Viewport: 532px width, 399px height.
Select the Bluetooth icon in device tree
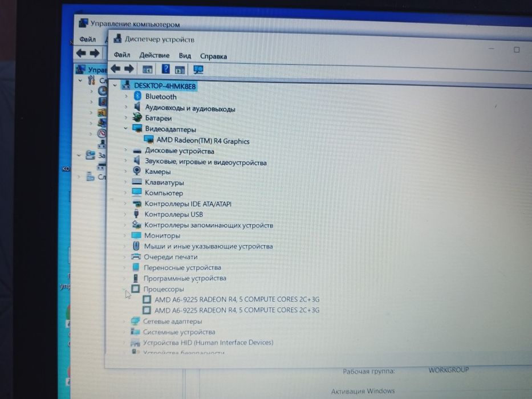coord(137,96)
